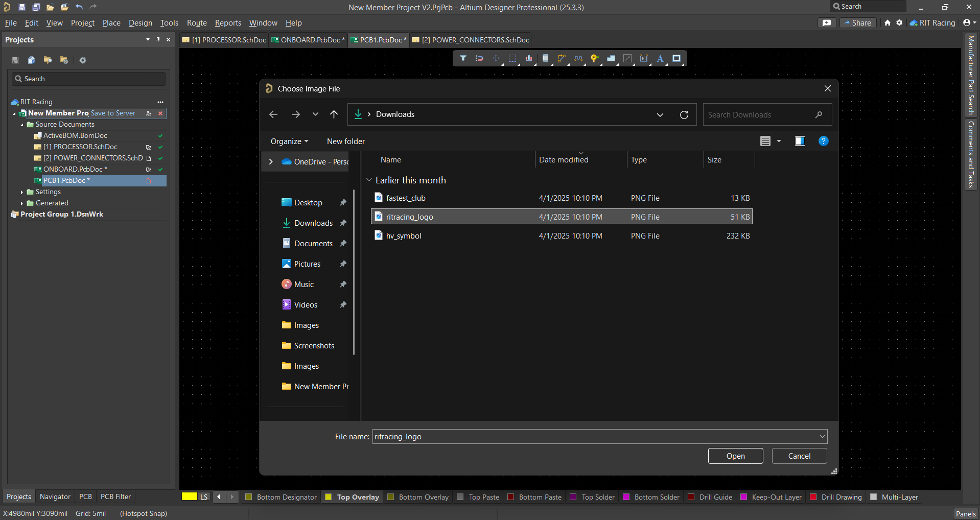Click the undo arrow icon

[x=79, y=7]
